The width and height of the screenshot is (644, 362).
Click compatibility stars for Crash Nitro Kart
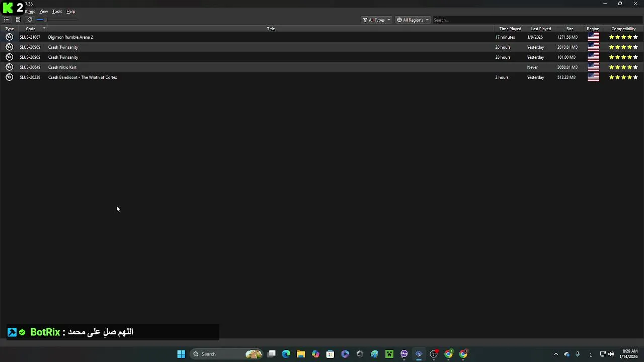tap(623, 67)
